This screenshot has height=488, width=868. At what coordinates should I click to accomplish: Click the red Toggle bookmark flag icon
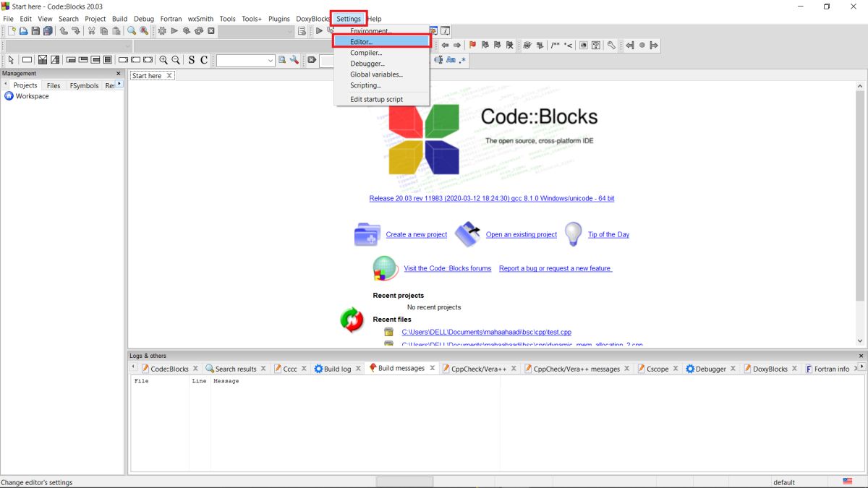click(x=472, y=45)
